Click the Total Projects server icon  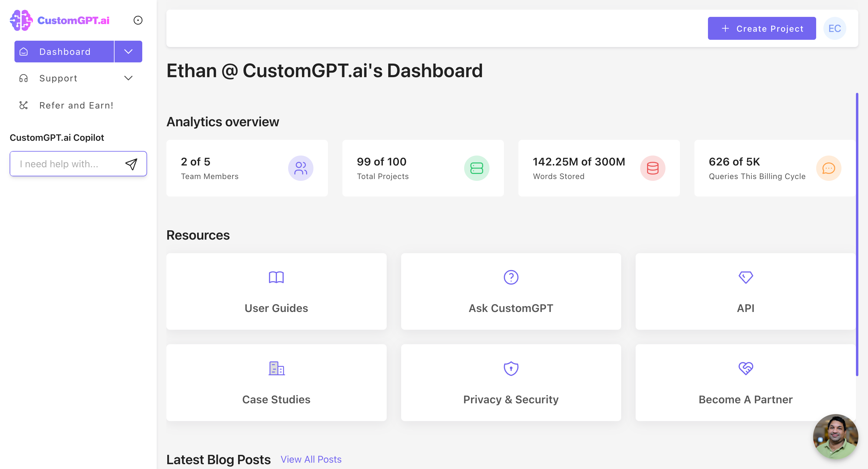(476, 168)
